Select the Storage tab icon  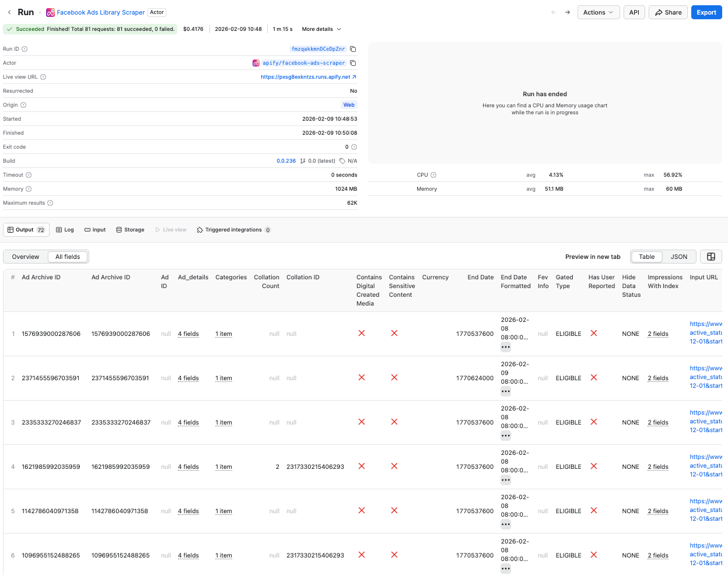point(118,229)
